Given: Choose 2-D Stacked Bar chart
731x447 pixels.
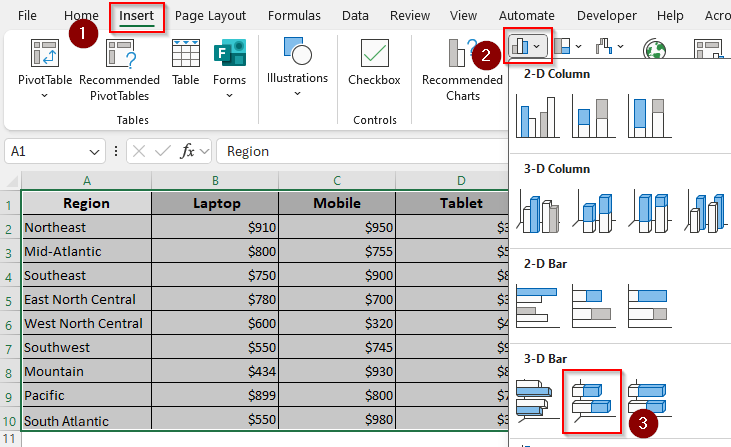Looking at the screenshot, I should (593, 306).
